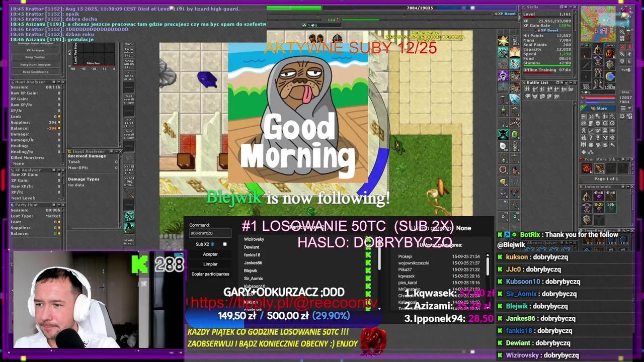This screenshot has height=362, width=644.
Task: Click the Stop button below the inventory
Action: pos(626,92)
